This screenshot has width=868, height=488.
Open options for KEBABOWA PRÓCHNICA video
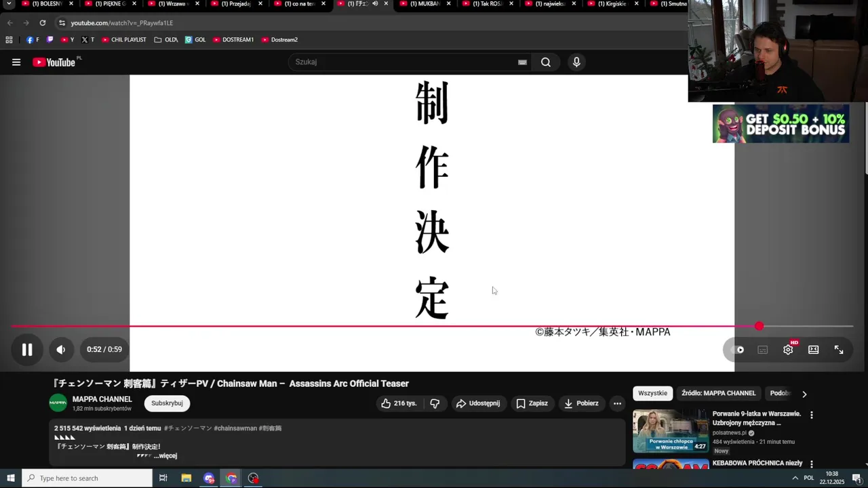(x=812, y=464)
